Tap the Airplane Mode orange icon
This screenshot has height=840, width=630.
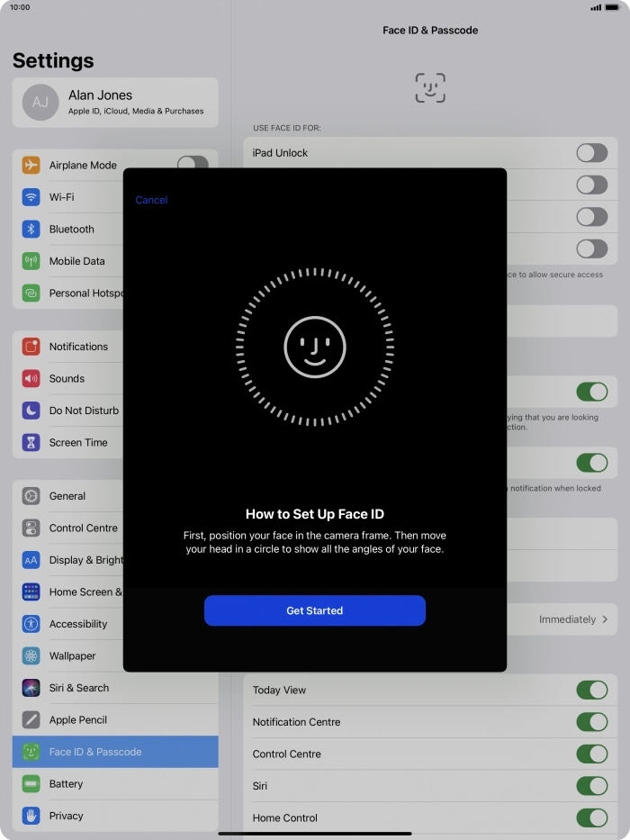click(x=31, y=165)
